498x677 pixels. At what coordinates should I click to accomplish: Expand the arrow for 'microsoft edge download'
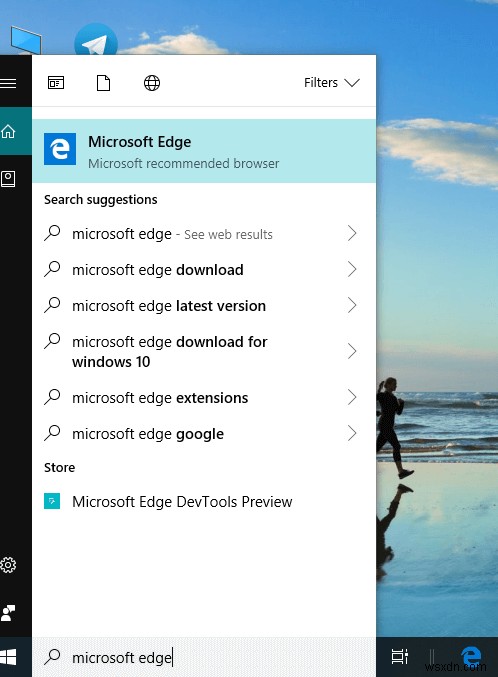pos(352,269)
